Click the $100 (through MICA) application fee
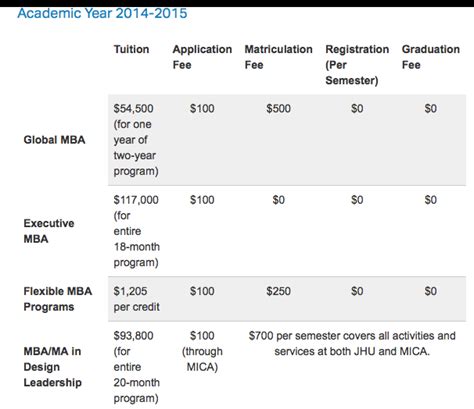 coord(202,351)
